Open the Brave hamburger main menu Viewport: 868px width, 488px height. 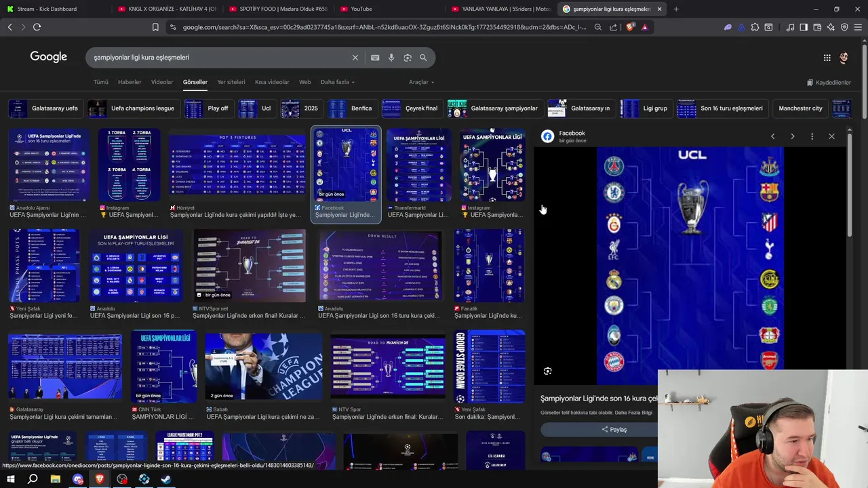click(x=858, y=27)
